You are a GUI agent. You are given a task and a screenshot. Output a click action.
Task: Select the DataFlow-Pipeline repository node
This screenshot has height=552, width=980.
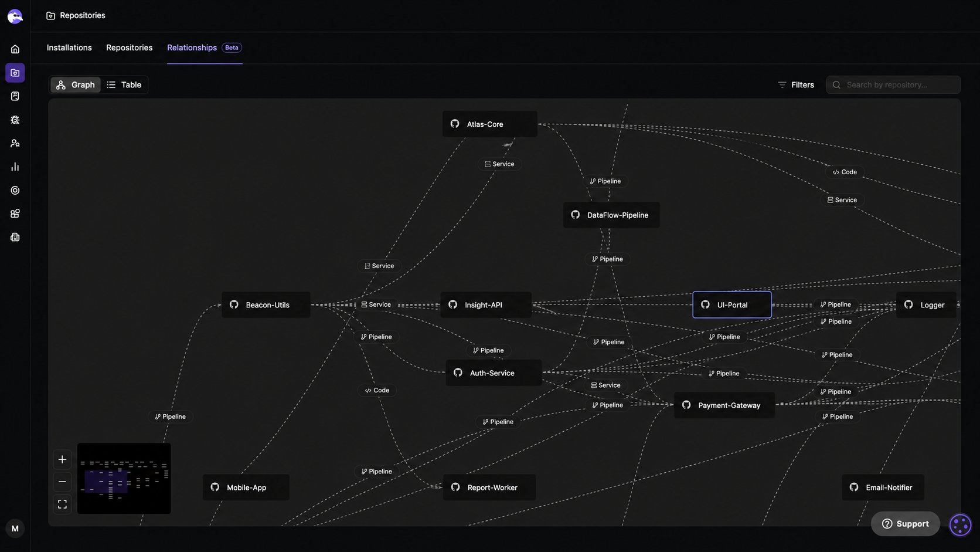tap(611, 215)
